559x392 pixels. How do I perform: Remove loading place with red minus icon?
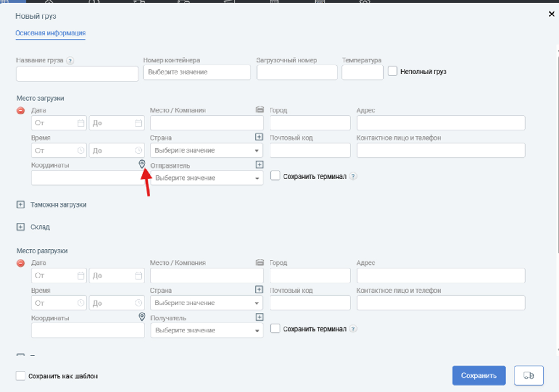[20, 110]
